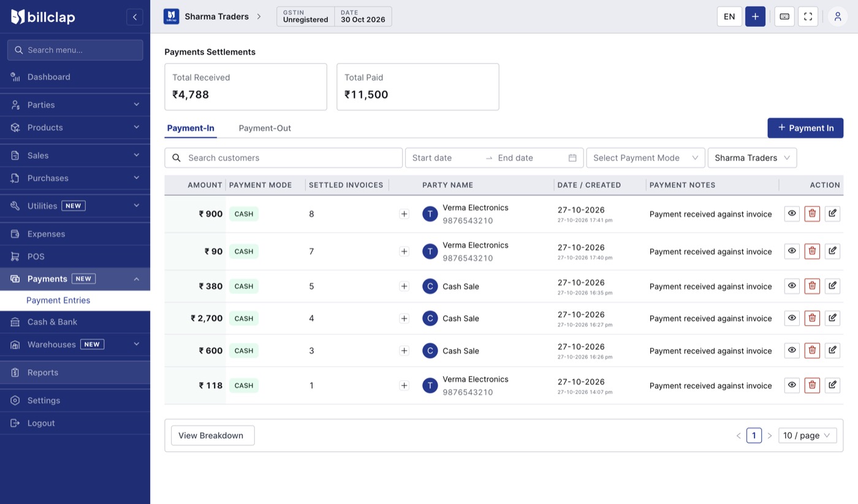Go to the next page arrow

pyautogui.click(x=770, y=435)
